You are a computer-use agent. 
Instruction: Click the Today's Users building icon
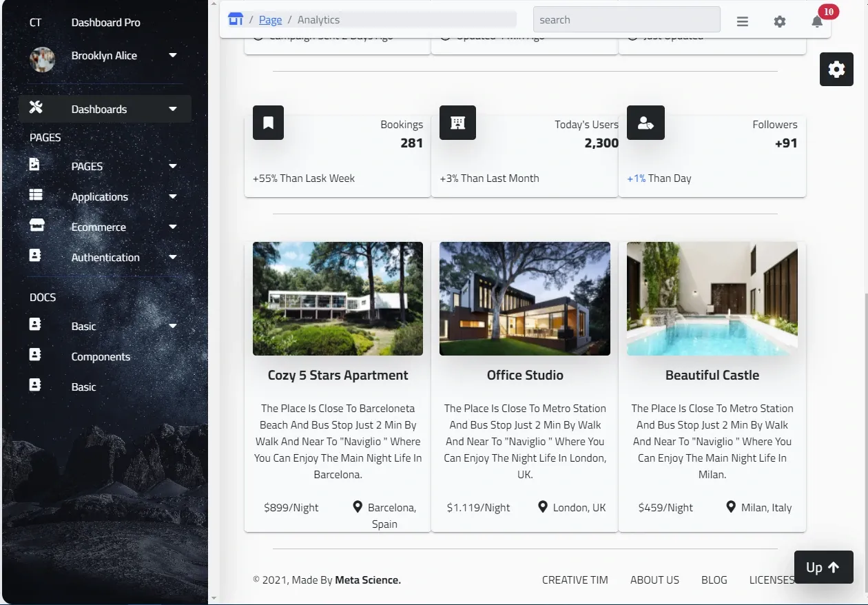tap(458, 123)
